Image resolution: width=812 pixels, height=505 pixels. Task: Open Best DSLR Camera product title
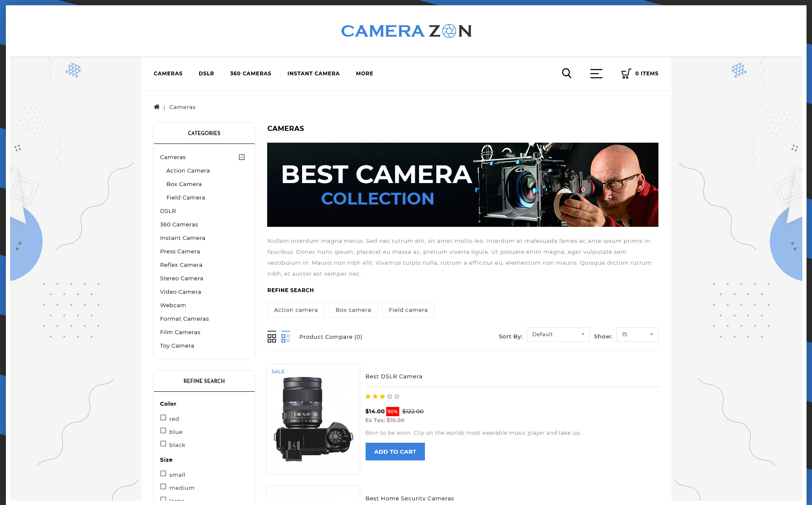(x=394, y=376)
